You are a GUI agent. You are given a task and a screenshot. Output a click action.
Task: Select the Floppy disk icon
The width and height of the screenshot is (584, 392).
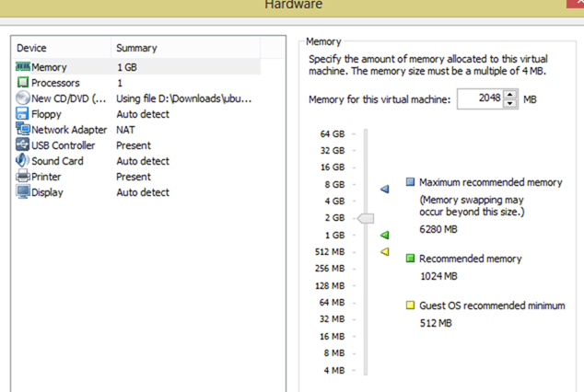[22, 113]
